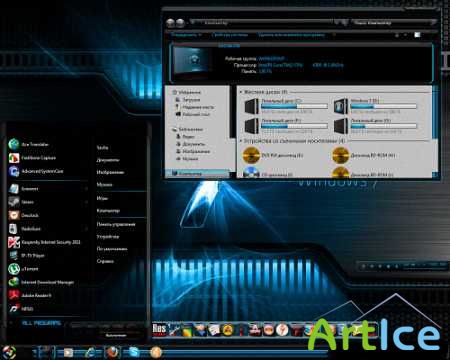The height and width of the screenshot is (360, 450).
Task: Open the Упорядочить dropdown in Explorer toolbar
Action: coord(186,35)
